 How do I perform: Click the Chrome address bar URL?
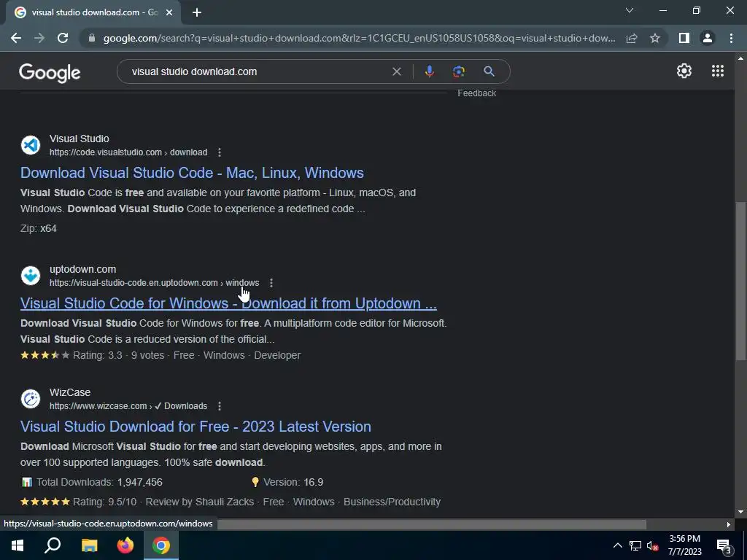359,38
